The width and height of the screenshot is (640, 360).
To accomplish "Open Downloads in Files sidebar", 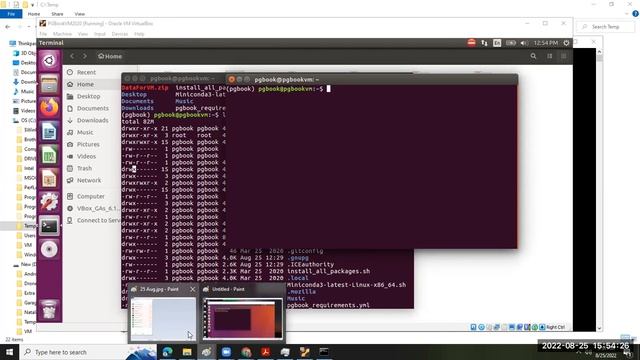I will 93,120.
